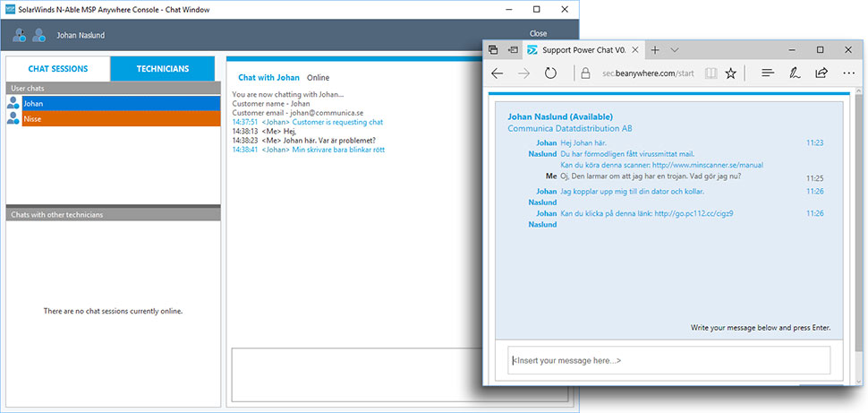This screenshot has width=868, height=413.
Task: Click 'Chat with Johan' heading
Action: point(268,78)
